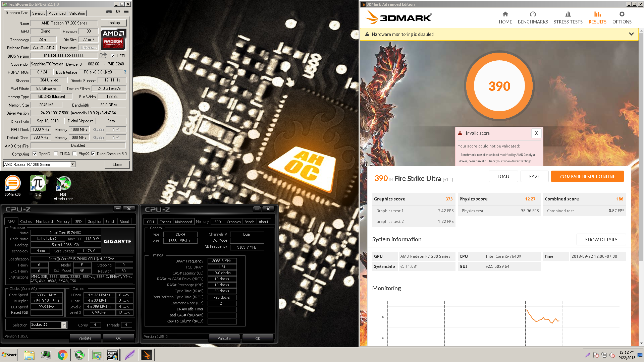This screenshot has height=362, width=644.
Task: Expand the Hardware monitoring is disabled banner
Action: pos(631,34)
